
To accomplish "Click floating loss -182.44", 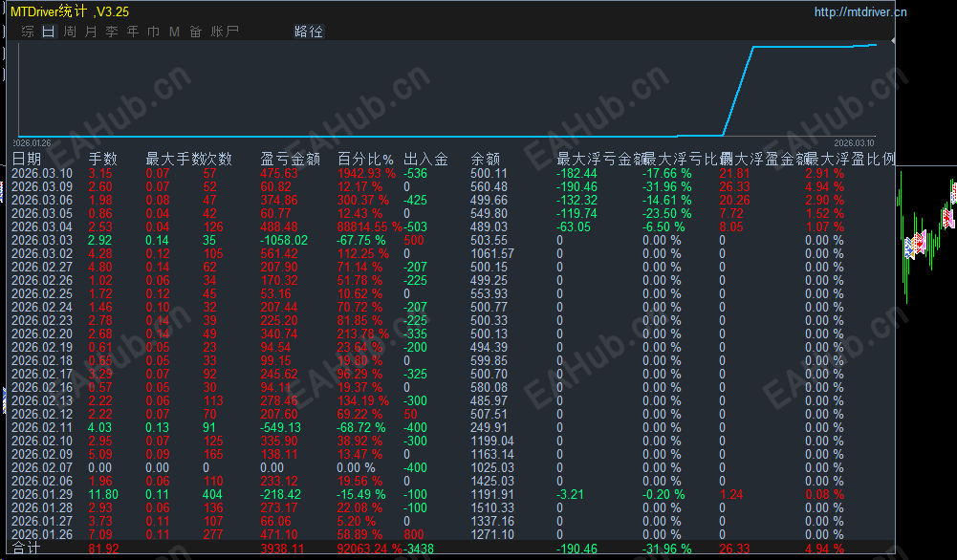I will click(x=576, y=173).
